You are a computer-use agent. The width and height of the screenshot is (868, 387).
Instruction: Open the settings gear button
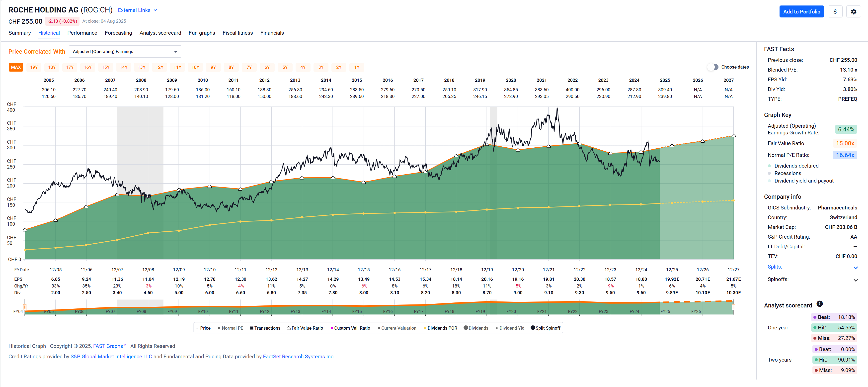pos(854,11)
